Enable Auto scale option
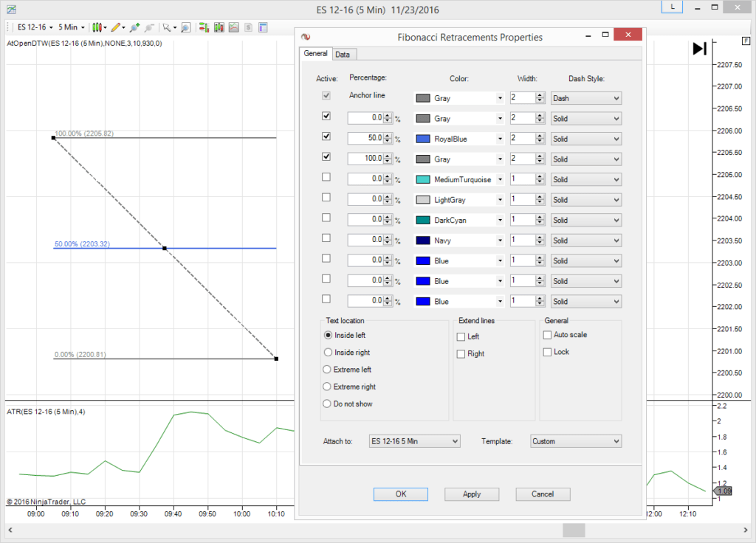 [547, 335]
